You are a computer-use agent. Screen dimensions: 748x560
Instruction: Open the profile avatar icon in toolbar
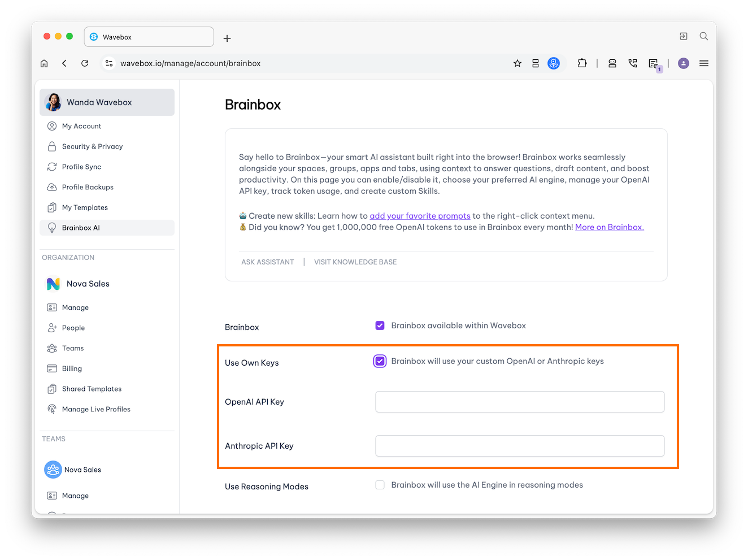[x=684, y=63]
